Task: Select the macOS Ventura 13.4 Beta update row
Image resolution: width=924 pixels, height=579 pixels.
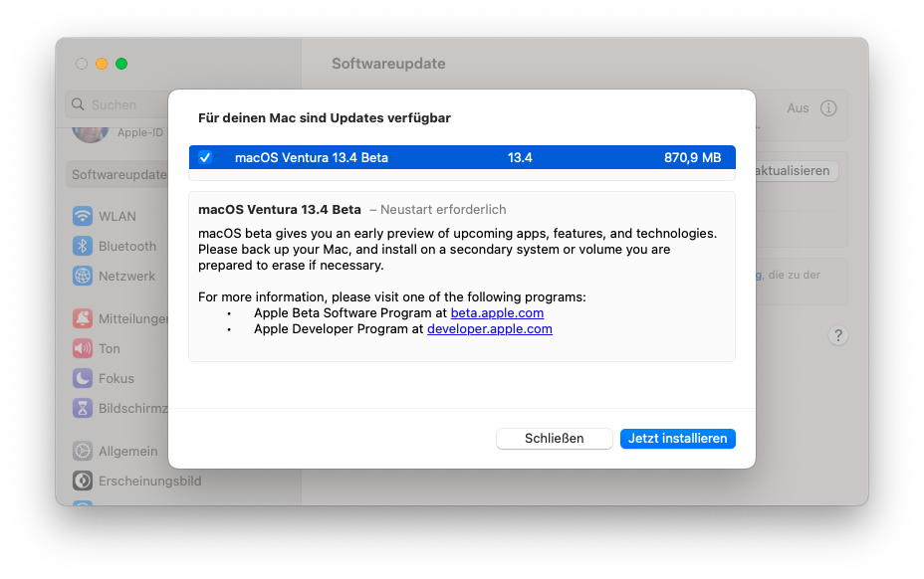Action: [462, 157]
